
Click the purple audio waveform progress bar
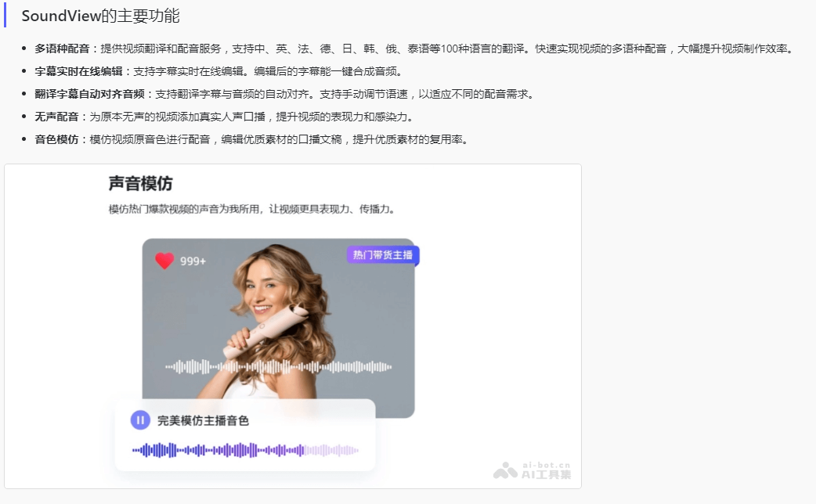point(245,451)
